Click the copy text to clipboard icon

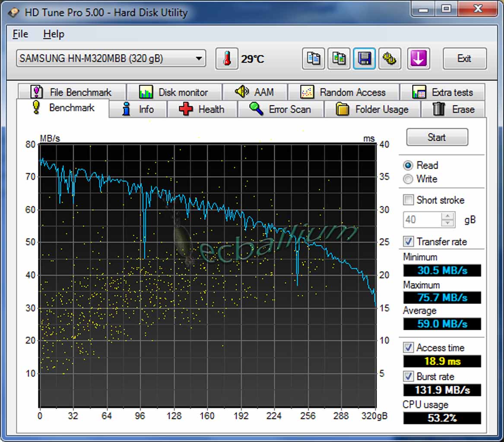[x=313, y=59]
